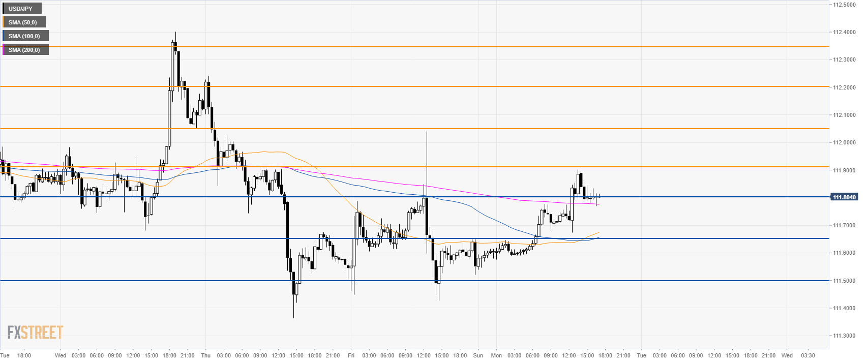Click the FXStreet logo watermark
The image size is (868, 362).
[x=35, y=333]
